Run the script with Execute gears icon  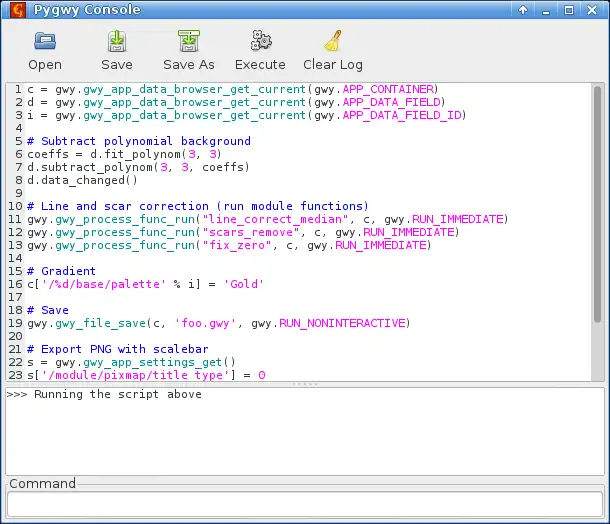tap(261, 40)
